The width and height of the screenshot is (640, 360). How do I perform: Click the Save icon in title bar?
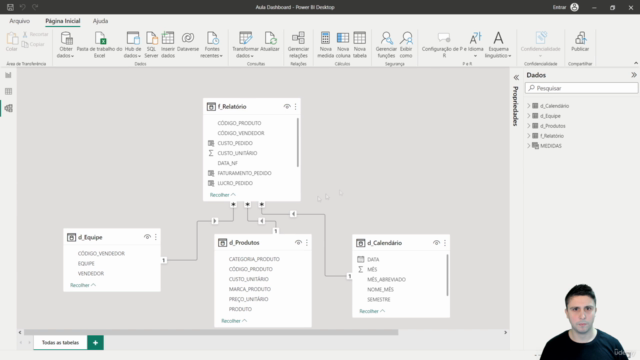(10, 7)
